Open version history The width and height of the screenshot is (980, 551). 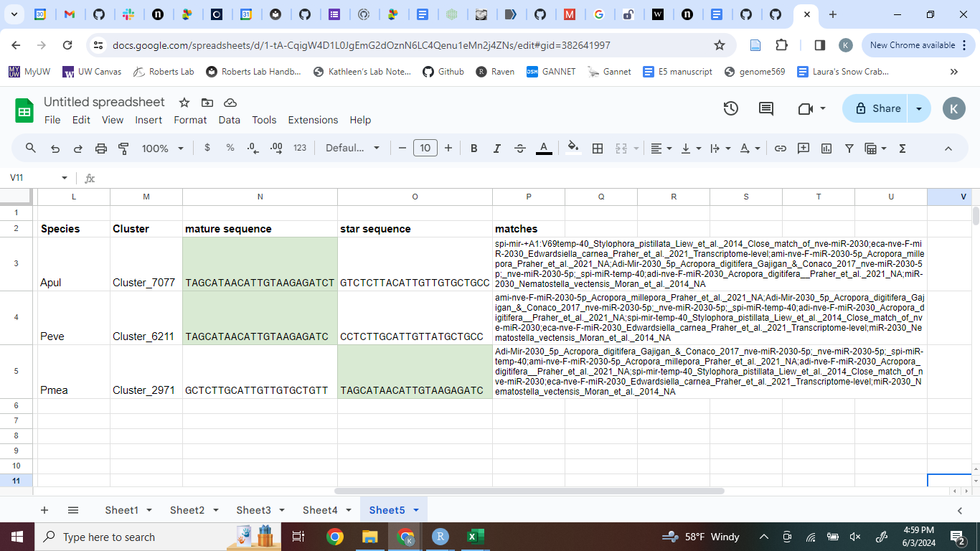point(730,109)
